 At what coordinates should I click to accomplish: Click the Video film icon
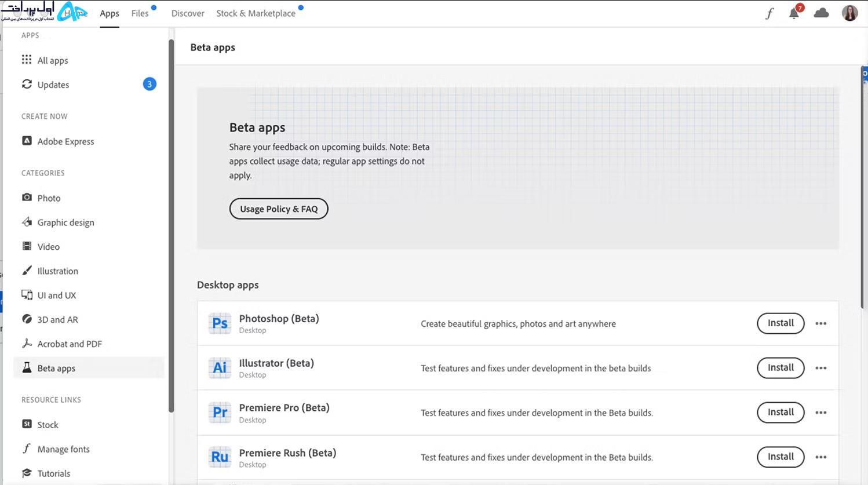click(x=27, y=246)
